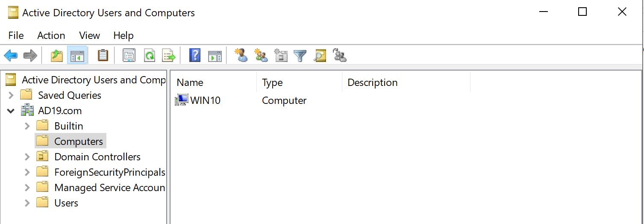Toggle the Show/Hide Action Pane icon
This screenshot has width=644, height=224.
pyautogui.click(x=215, y=56)
